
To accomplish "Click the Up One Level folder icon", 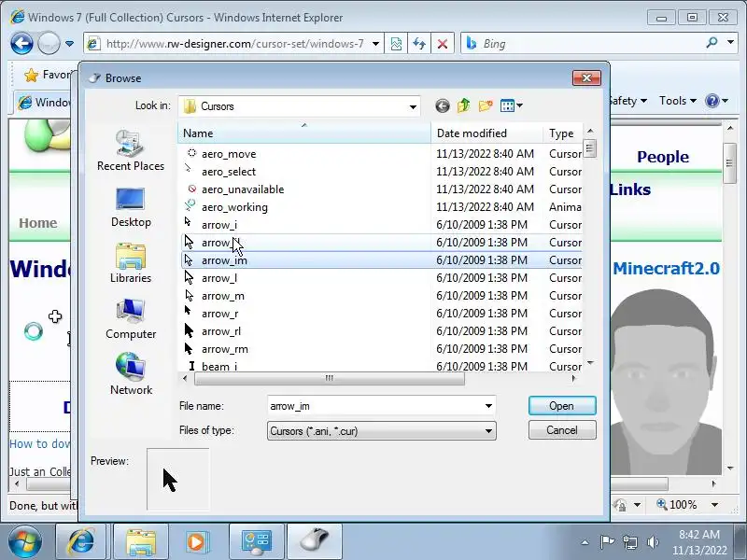I will [x=463, y=105].
